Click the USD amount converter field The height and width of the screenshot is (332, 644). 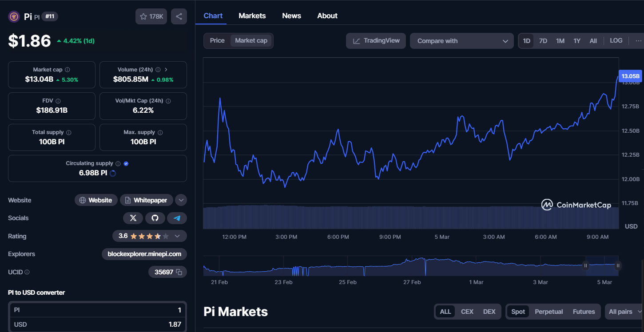click(x=98, y=324)
